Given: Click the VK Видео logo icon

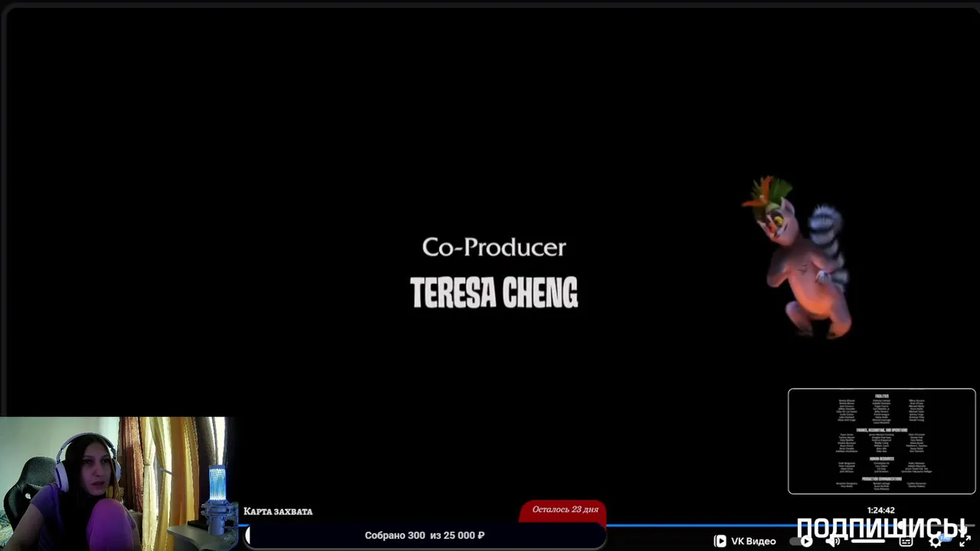Looking at the screenshot, I should (720, 541).
